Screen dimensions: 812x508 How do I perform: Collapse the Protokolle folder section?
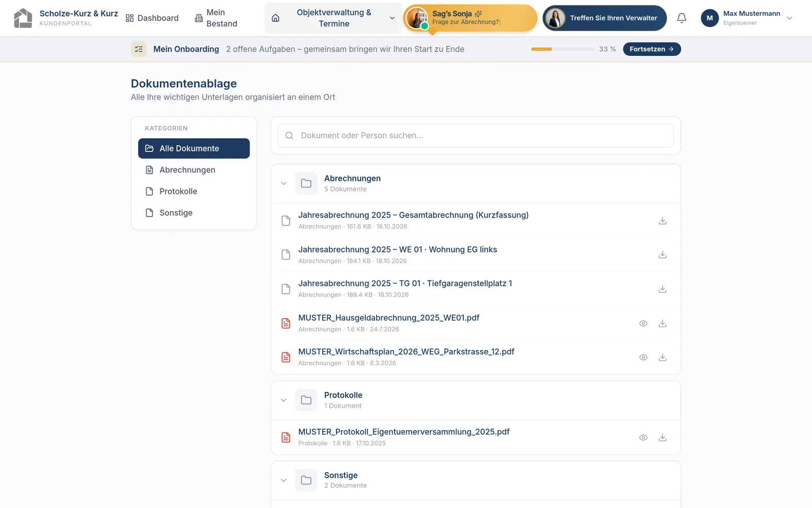click(284, 400)
